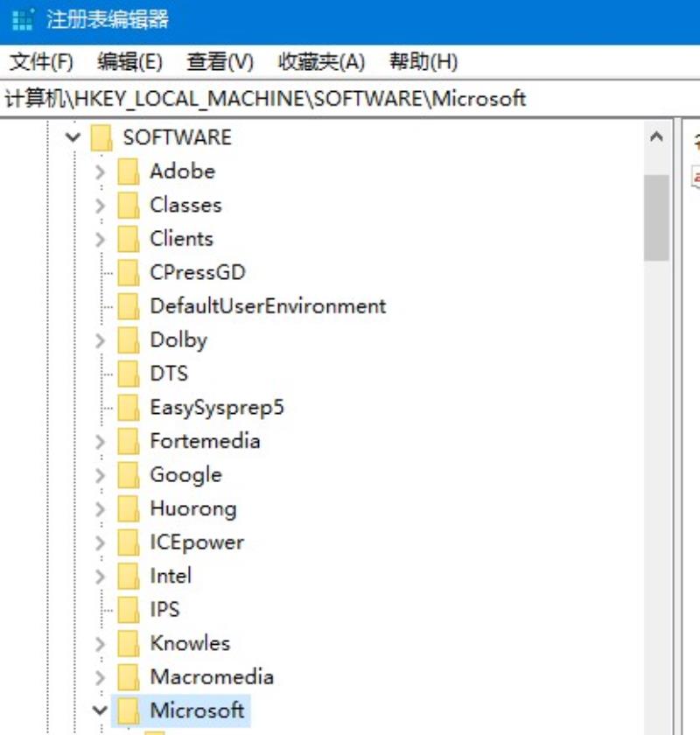This screenshot has width=700, height=735.
Task: Click the Macromedia folder icon
Action: coord(128,678)
